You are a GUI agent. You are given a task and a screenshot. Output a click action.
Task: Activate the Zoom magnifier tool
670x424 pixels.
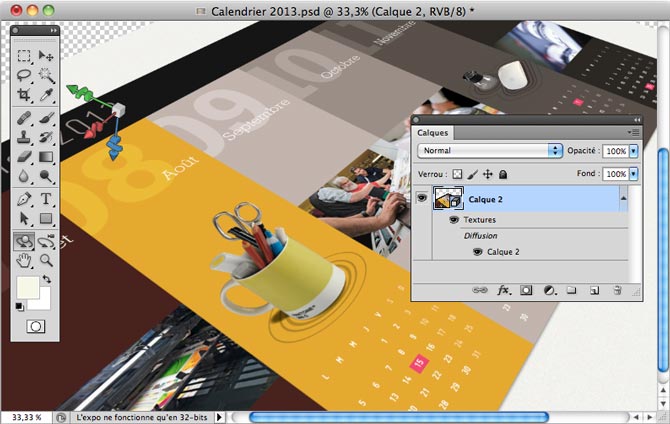click(46, 260)
